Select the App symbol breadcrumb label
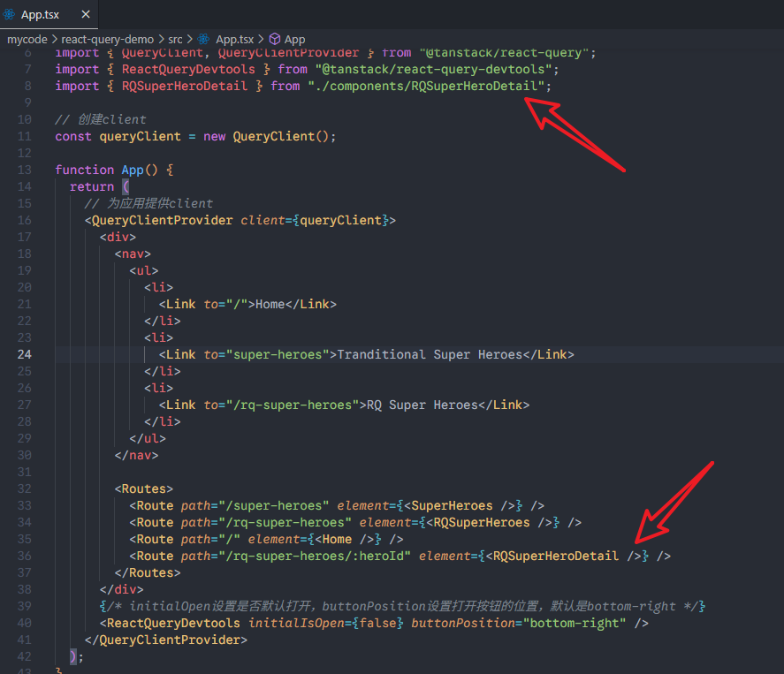The height and width of the screenshot is (674, 784). click(295, 39)
